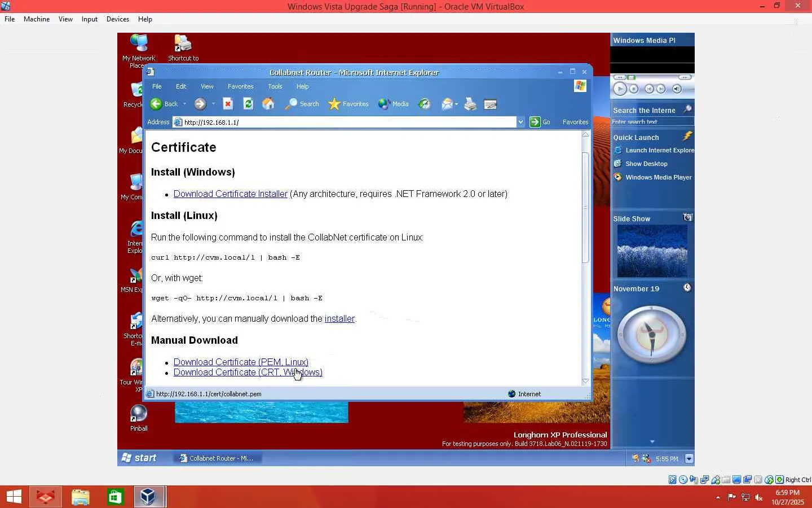Click the Edit toolbar icon beside Print
Viewport: 812px width, 508px height.
491,104
